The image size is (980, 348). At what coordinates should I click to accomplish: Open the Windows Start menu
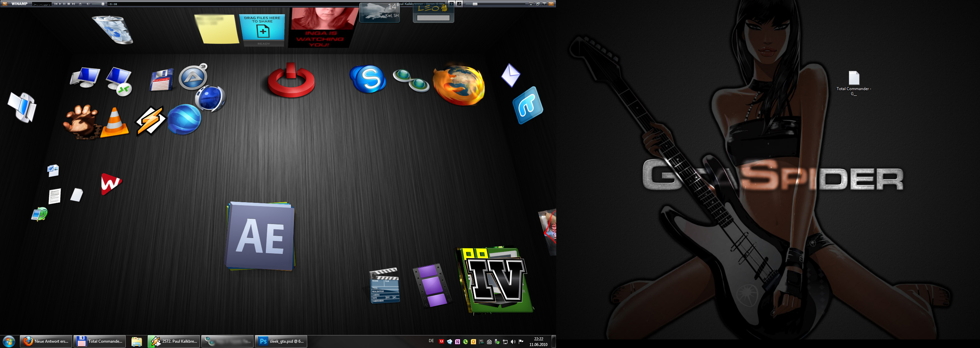click(x=8, y=341)
